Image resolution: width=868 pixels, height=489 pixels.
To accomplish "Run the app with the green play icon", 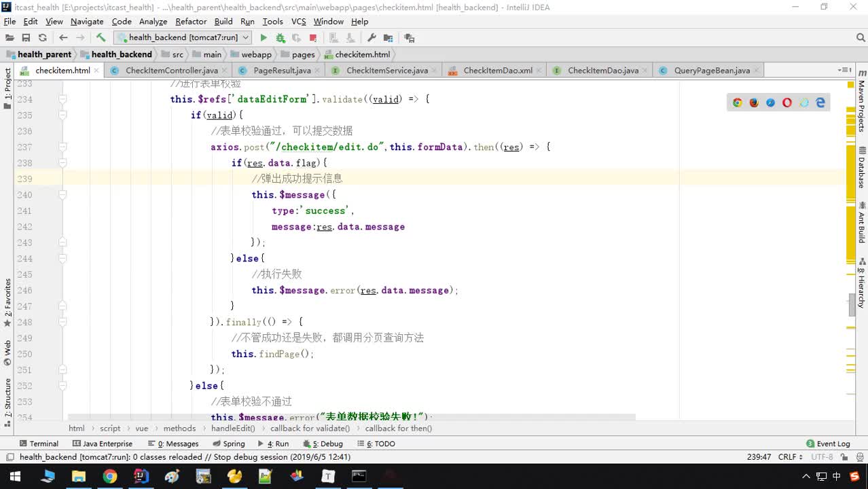I will [264, 38].
